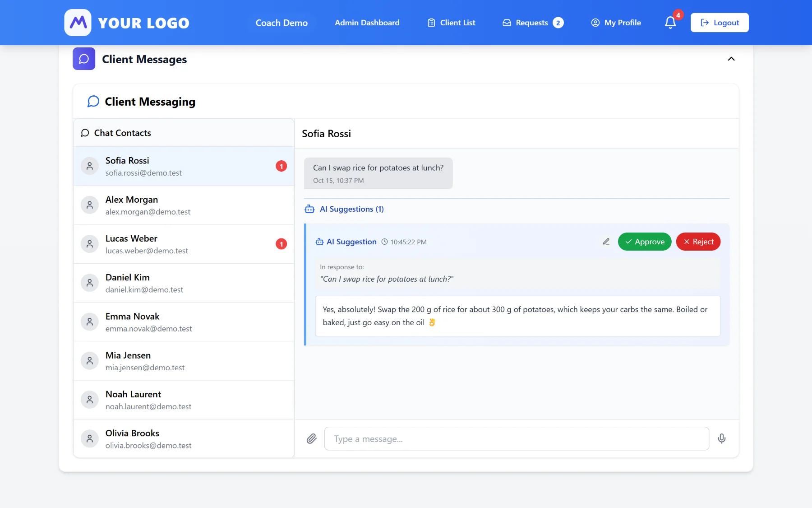This screenshot has width=812, height=508.
Task: Click the Client Messages purple chat icon
Action: (x=84, y=59)
